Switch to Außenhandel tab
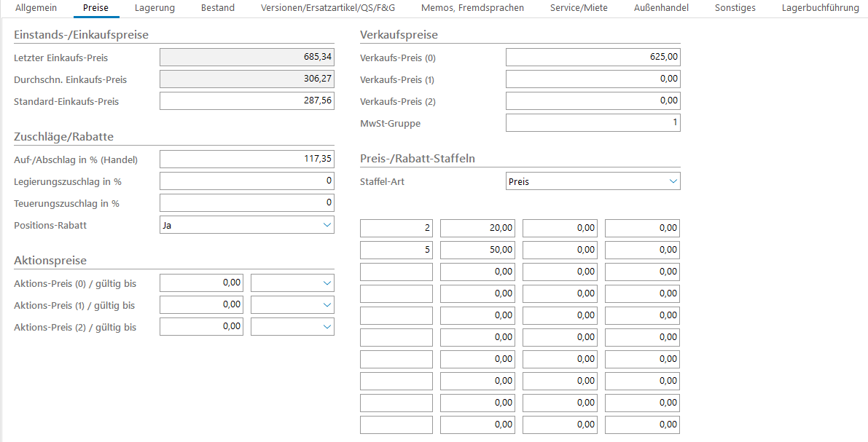The width and height of the screenshot is (868, 442). pyautogui.click(x=661, y=8)
